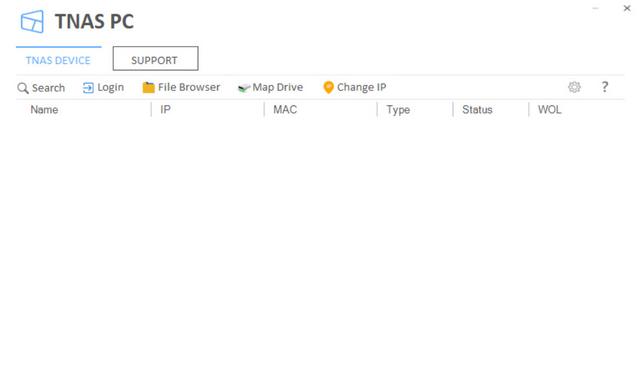Sort by the Name column header
Viewport: 640px width, 366px height.
44,110
